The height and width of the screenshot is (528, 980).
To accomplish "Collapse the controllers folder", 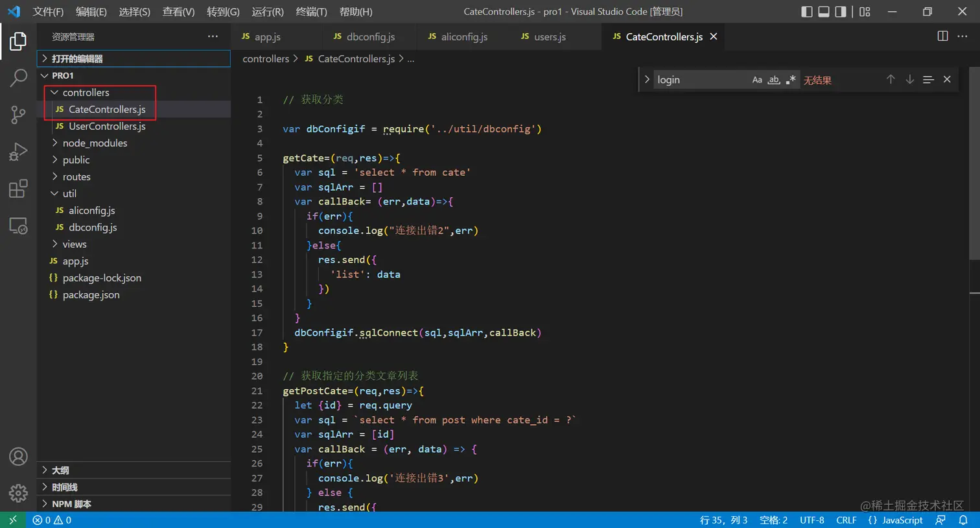I will click(134, 92).
